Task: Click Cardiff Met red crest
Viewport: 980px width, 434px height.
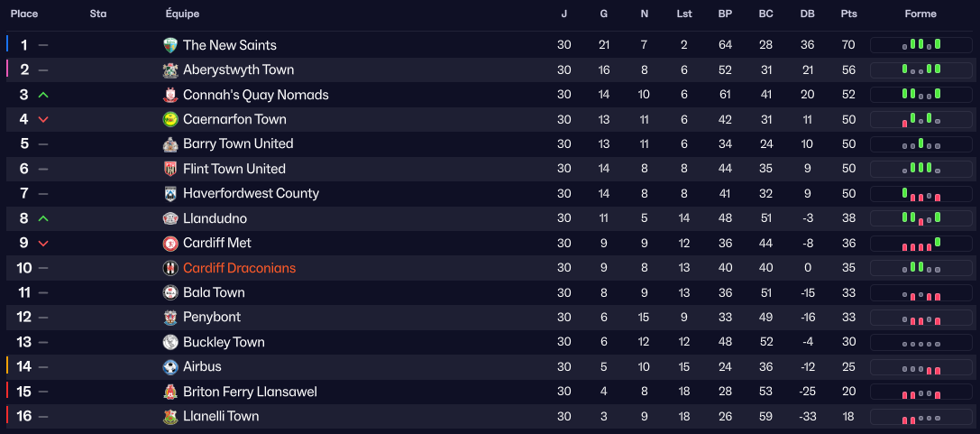Action: pos(170,243)
